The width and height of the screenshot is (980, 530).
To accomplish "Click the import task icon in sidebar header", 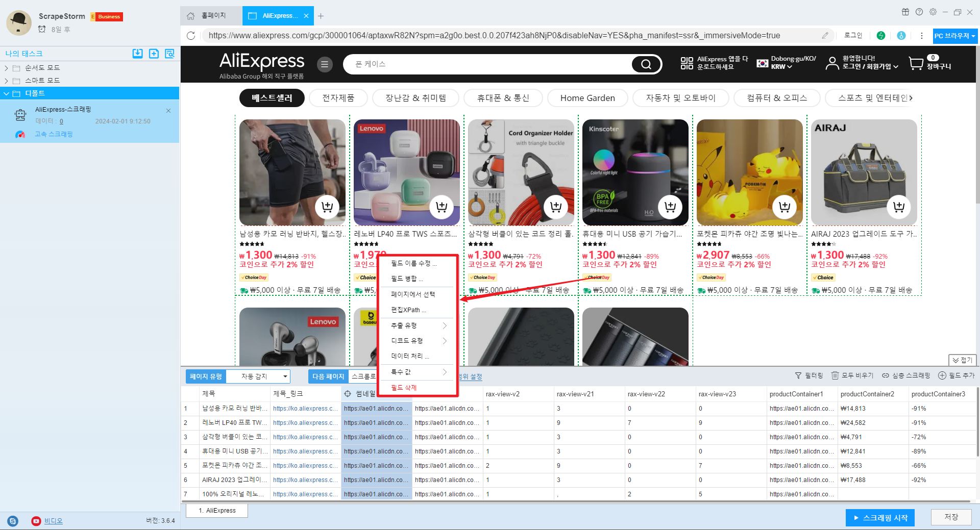I will coord(137,54).
